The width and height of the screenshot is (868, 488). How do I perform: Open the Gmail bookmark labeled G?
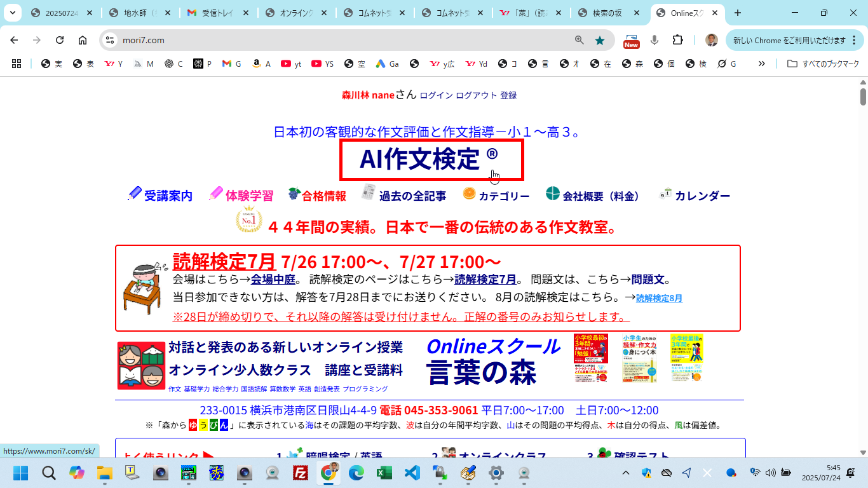pos(231,64)
